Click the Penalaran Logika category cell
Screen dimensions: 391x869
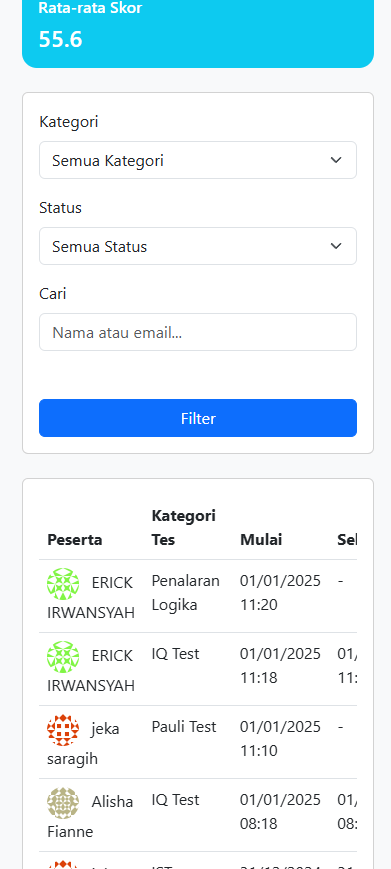click(x=186, y=592)
